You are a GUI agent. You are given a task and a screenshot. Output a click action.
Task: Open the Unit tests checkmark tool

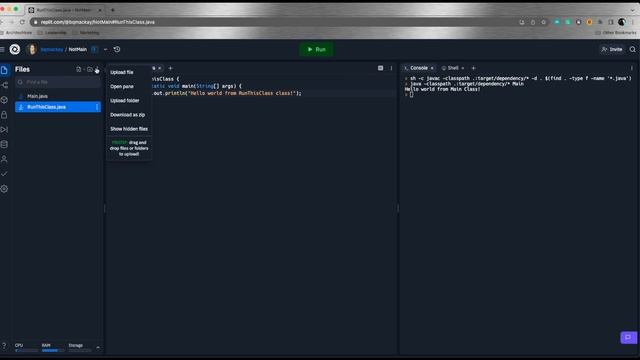4,174
